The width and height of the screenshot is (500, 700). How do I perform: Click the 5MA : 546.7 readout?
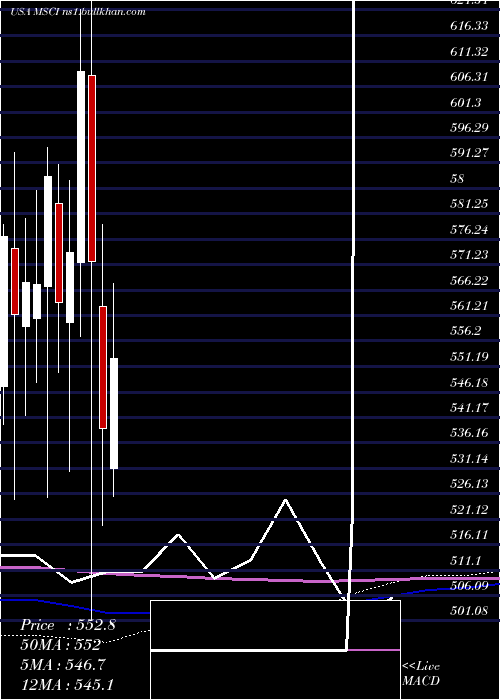pyautogui.click(x=63, y=665)
